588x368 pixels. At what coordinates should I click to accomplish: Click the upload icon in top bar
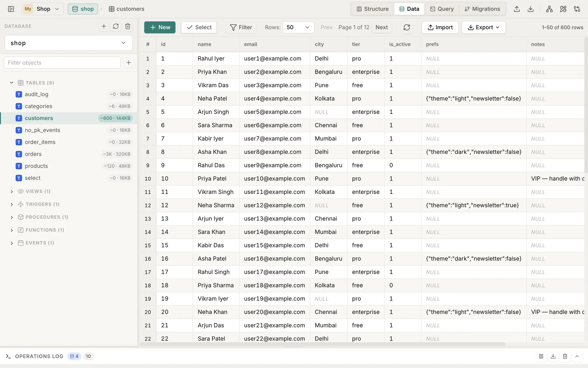(517, 9)
